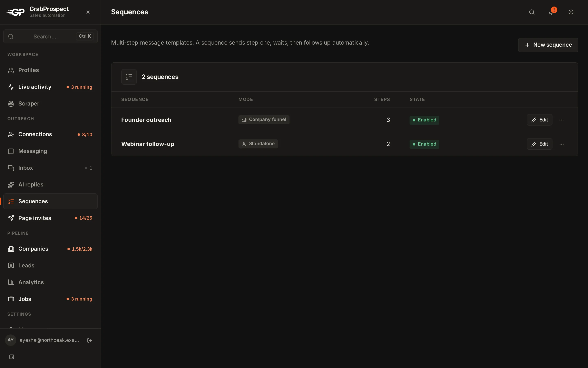Click the MODE column header

tap(246, 100)
